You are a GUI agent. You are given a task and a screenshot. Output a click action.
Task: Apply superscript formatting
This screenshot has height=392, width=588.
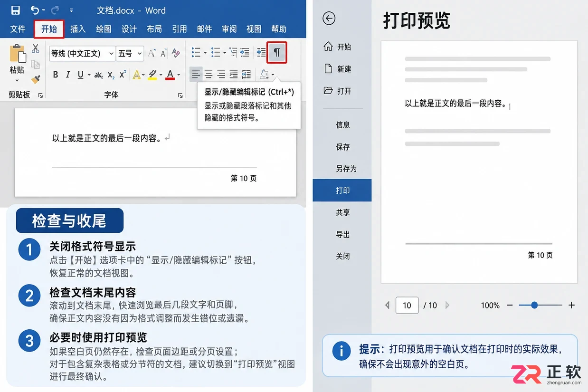(x=123, y=75)
